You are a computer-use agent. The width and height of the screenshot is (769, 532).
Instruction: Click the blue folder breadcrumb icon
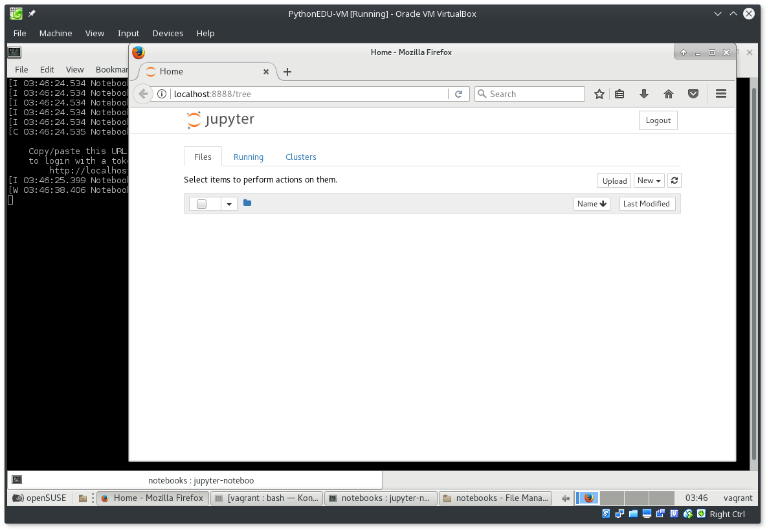[247, 203]
